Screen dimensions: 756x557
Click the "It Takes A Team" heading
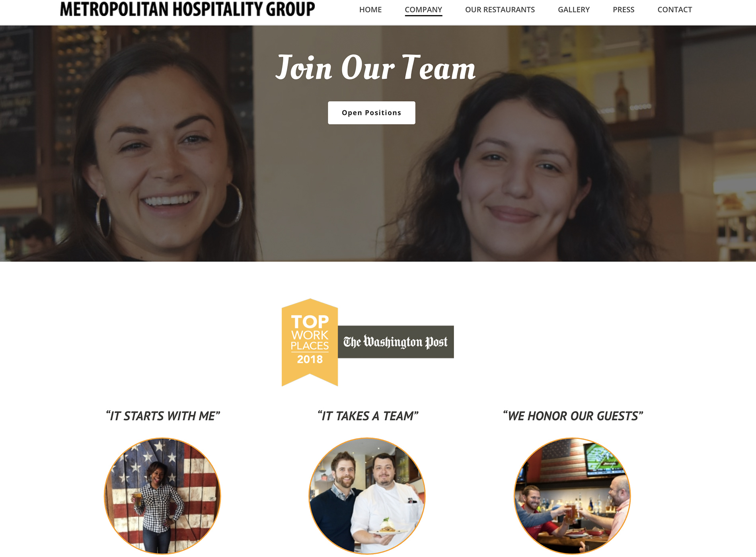(x=368, y=416)
